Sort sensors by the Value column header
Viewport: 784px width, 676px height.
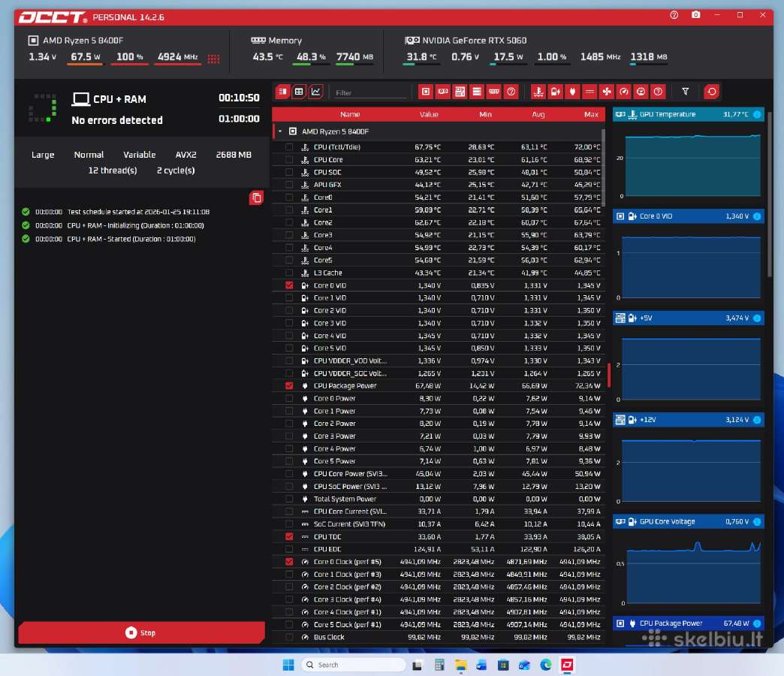(429, 114)
